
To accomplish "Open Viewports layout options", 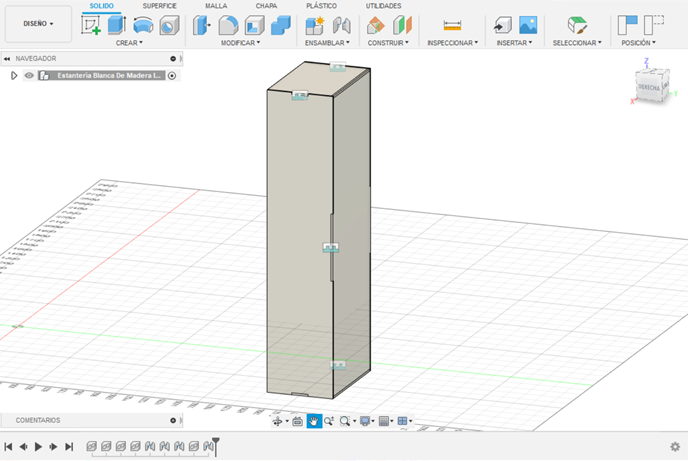I will (x=402, y=422).
